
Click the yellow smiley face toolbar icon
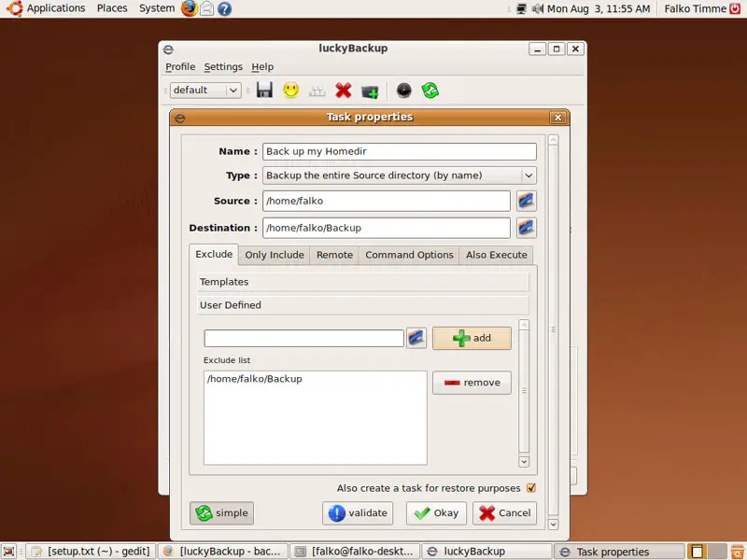pyautogui.click(x=290, y=90)
